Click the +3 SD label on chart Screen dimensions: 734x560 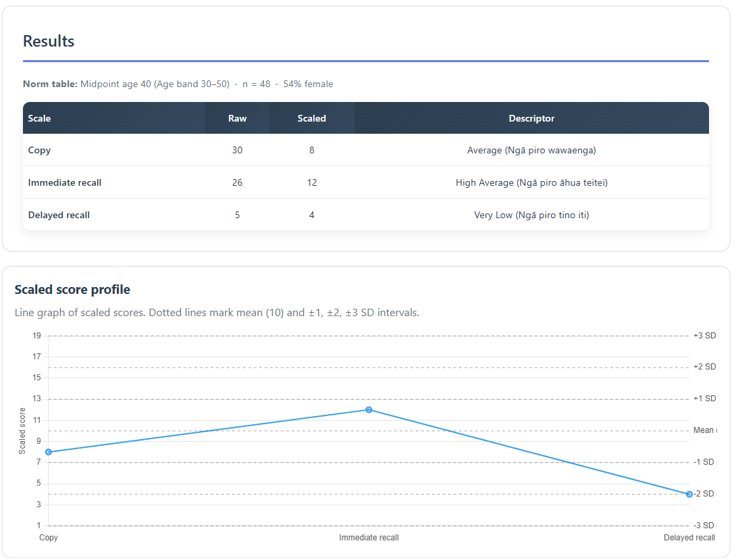(x=704, y=336)
